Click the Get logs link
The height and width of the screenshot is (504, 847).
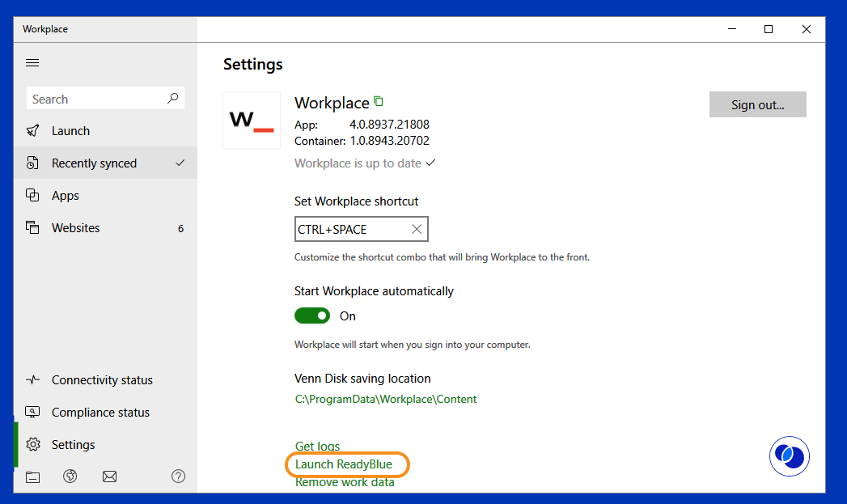coord(318,447)
